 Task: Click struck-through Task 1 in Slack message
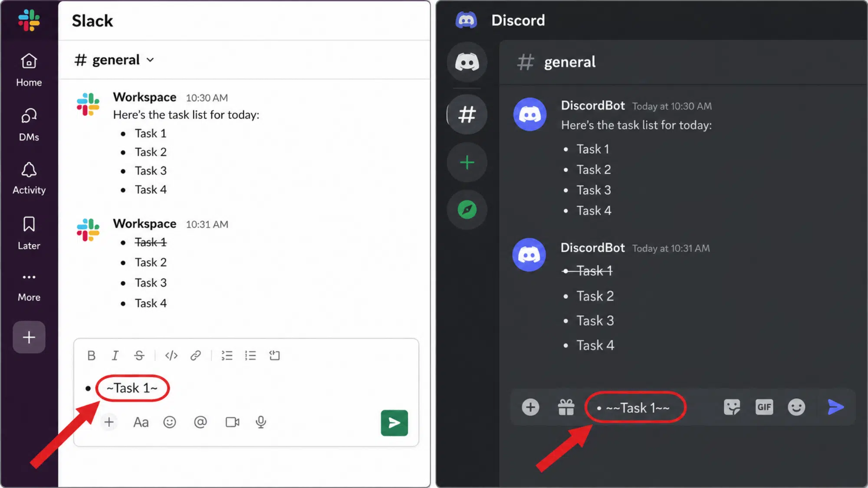point(151,242)
